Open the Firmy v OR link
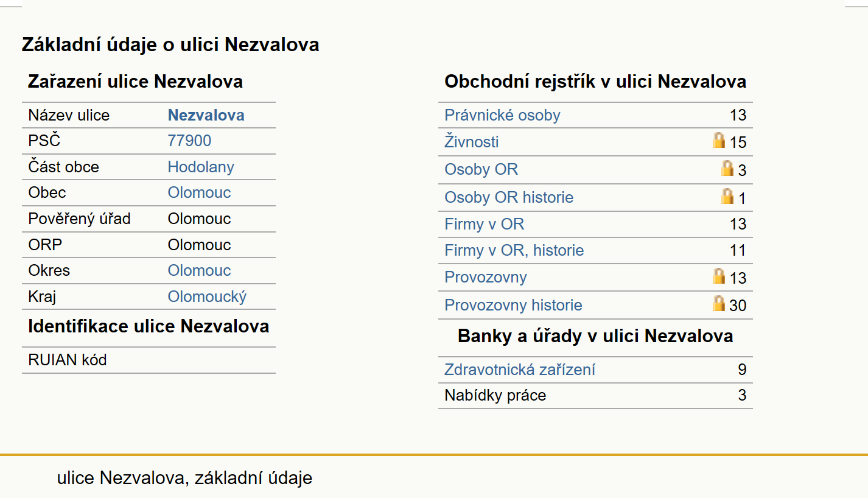 pos(484,224)
